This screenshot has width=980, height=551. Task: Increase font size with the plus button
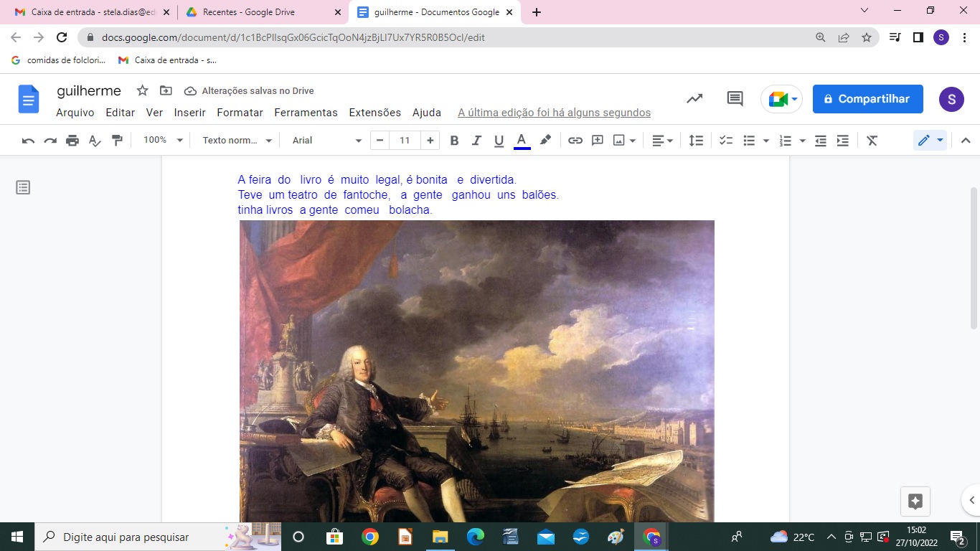(x=430, y=141)
